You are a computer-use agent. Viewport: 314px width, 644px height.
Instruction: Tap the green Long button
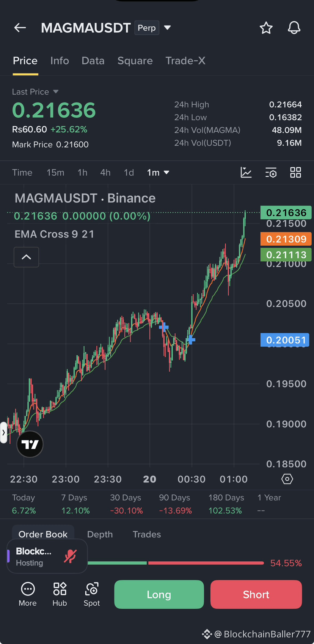tap(159, 594)
